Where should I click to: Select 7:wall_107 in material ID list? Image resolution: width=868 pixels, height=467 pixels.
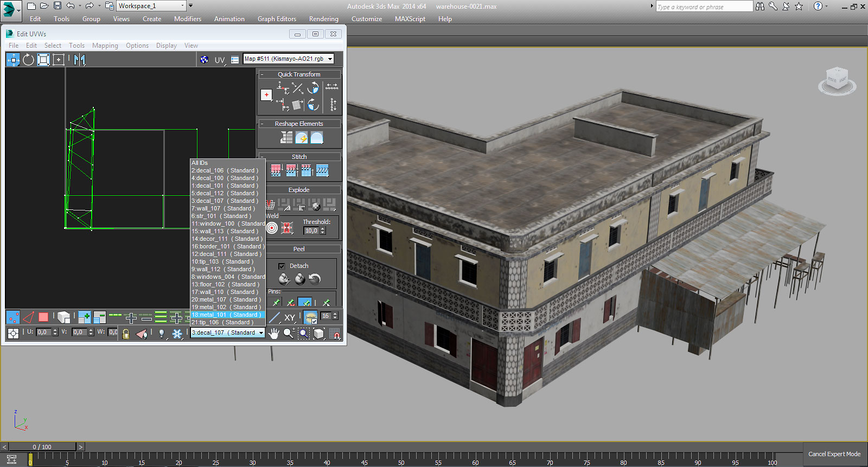pos(227,208)
